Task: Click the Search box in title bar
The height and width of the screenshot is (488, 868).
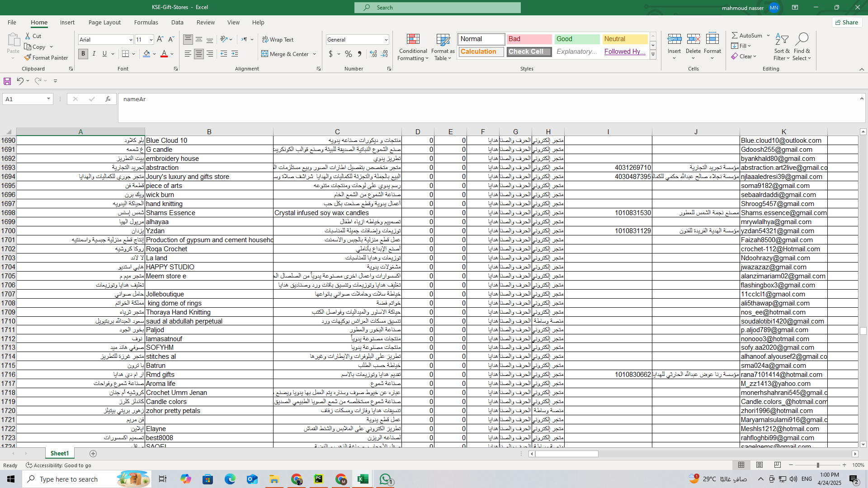Action: [x=437, y=7]
